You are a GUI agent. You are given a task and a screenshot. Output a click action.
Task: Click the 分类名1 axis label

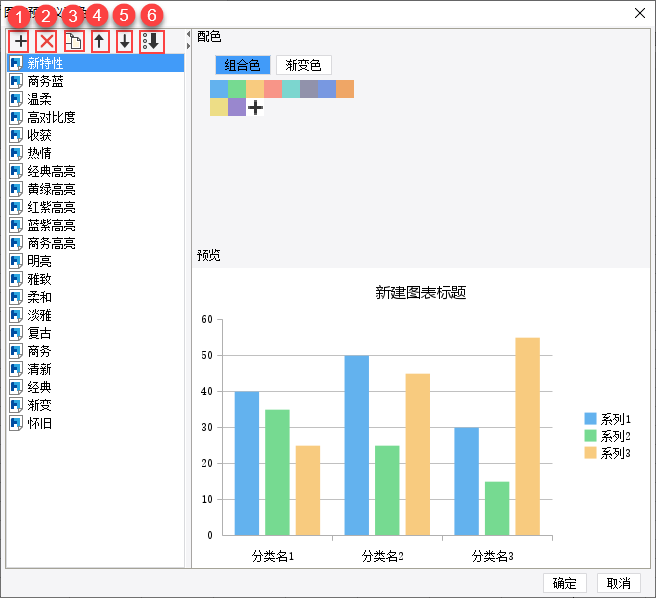click(x=273, y=556)
